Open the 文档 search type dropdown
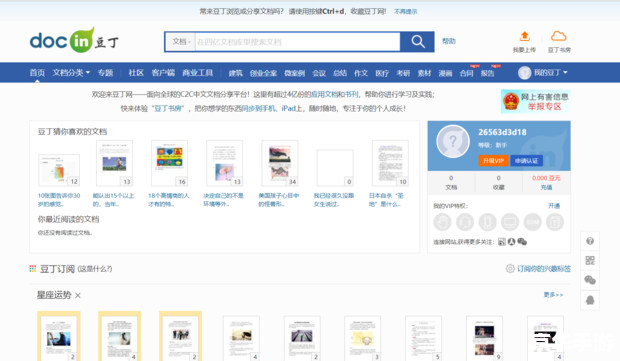Screen dimensions: 620x361 pos(181,42)
